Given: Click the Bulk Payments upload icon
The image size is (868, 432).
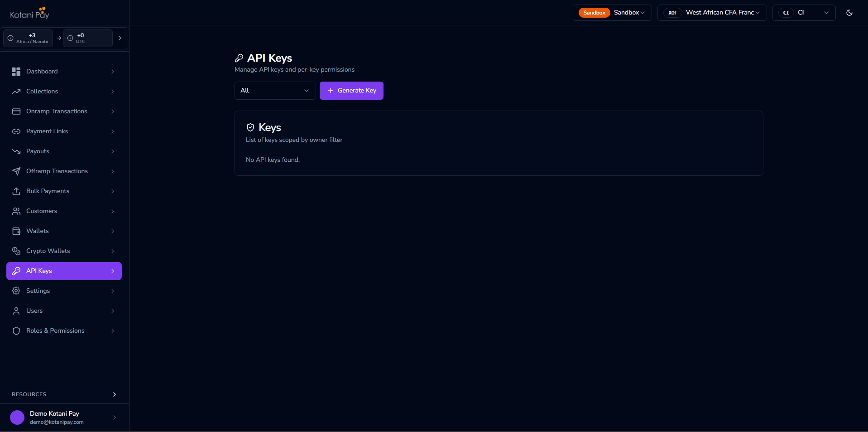Looking at the screenshot, I should tap(16, 191).
